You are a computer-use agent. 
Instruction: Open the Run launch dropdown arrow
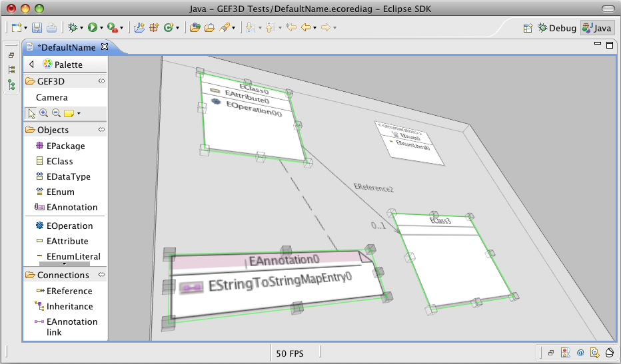point(101,28)
